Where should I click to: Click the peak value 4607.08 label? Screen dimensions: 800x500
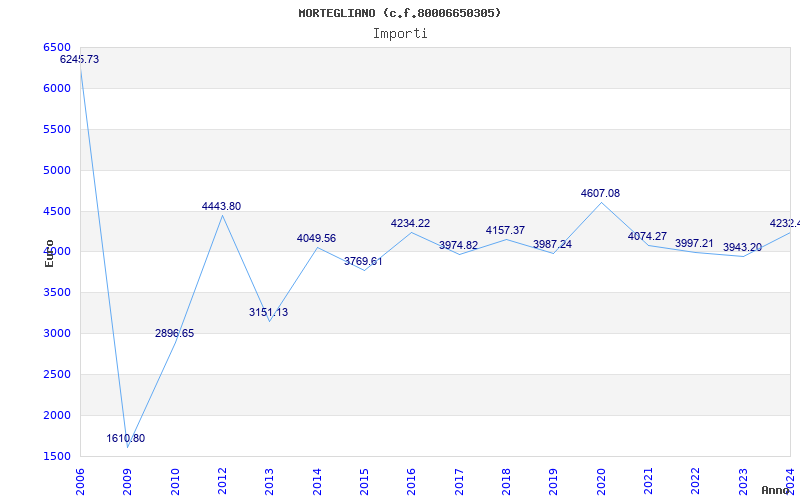point(601,193)
